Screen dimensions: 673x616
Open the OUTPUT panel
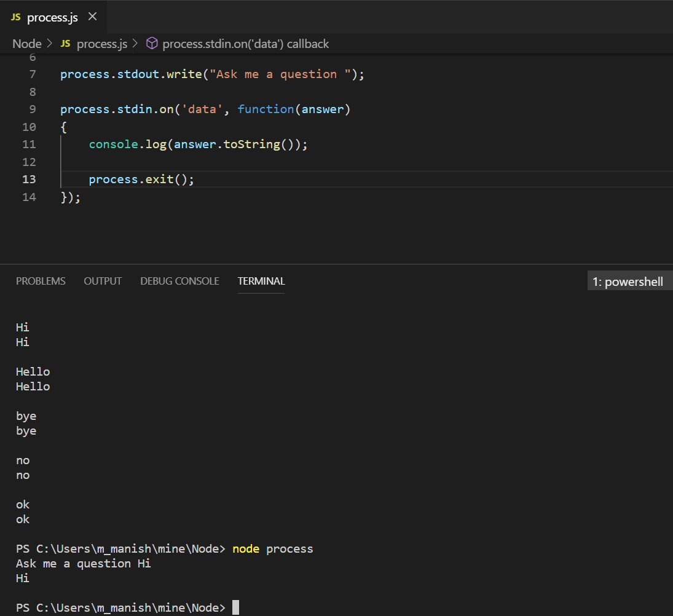click(102, 281)
